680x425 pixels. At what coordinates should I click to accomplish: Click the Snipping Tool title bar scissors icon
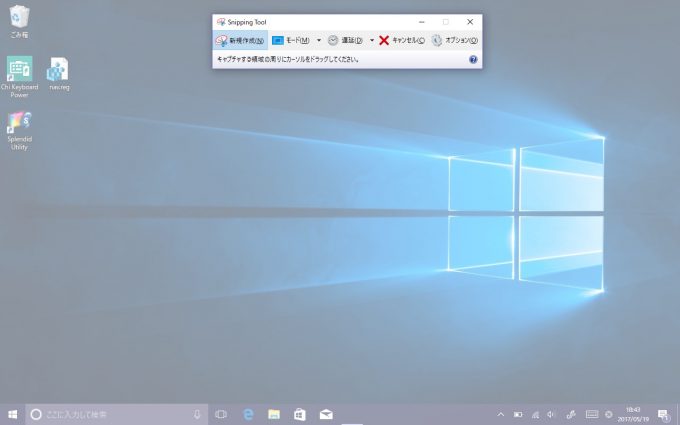tap(221, 22)
